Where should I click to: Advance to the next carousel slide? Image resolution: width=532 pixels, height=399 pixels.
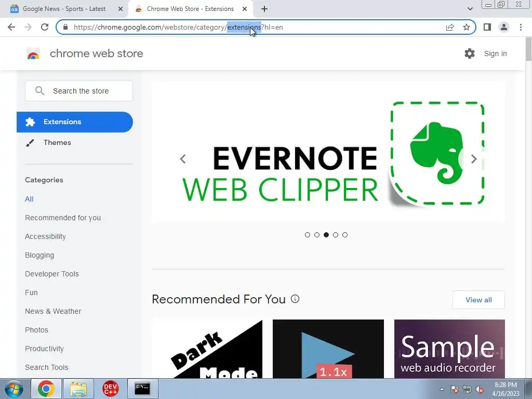(x=474, y=159)
